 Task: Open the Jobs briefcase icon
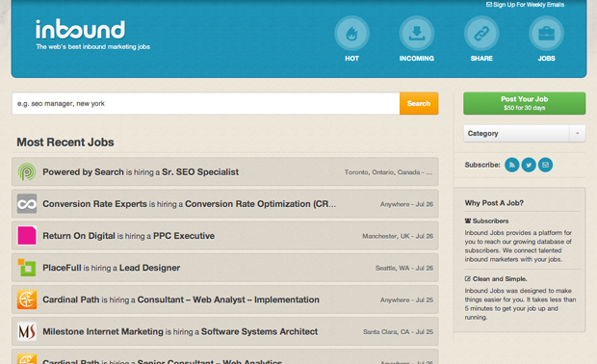pos(546,34)
